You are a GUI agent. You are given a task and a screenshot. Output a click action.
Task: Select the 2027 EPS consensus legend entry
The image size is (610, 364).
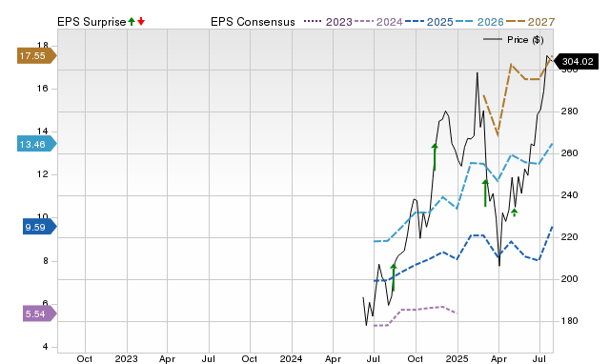(x=530, y=22)
